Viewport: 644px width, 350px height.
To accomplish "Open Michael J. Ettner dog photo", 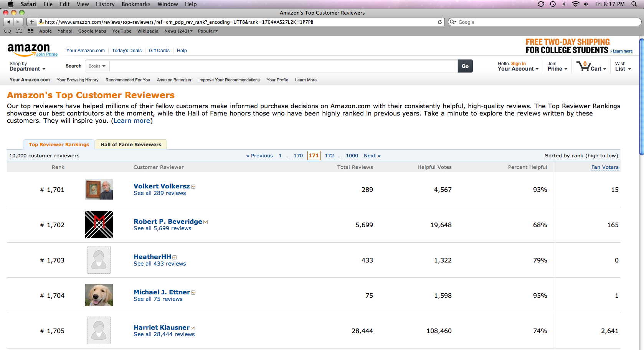I will [x=99, y=295].
